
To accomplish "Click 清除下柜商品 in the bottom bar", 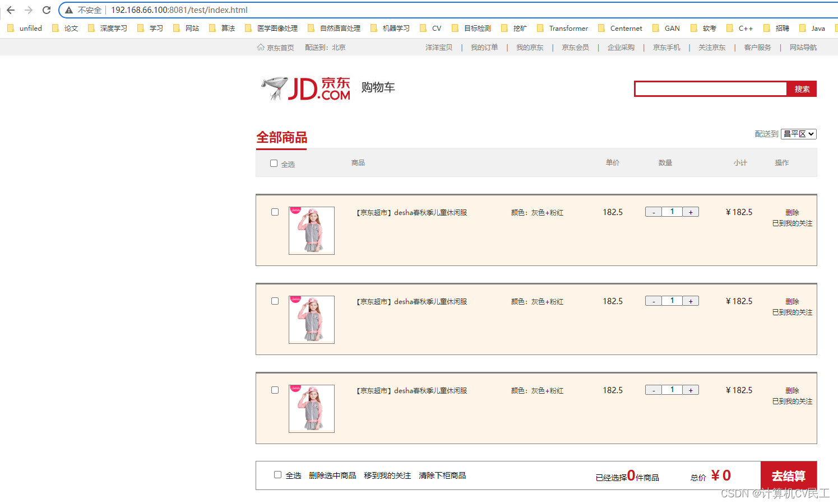I will [442, 475].
